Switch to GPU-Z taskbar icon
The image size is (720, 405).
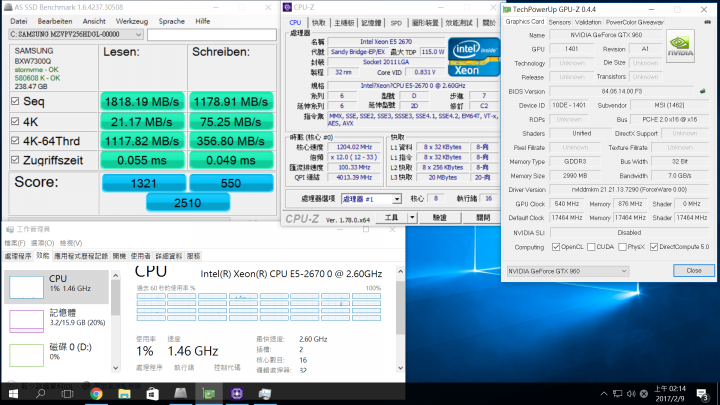pos(208,394)
